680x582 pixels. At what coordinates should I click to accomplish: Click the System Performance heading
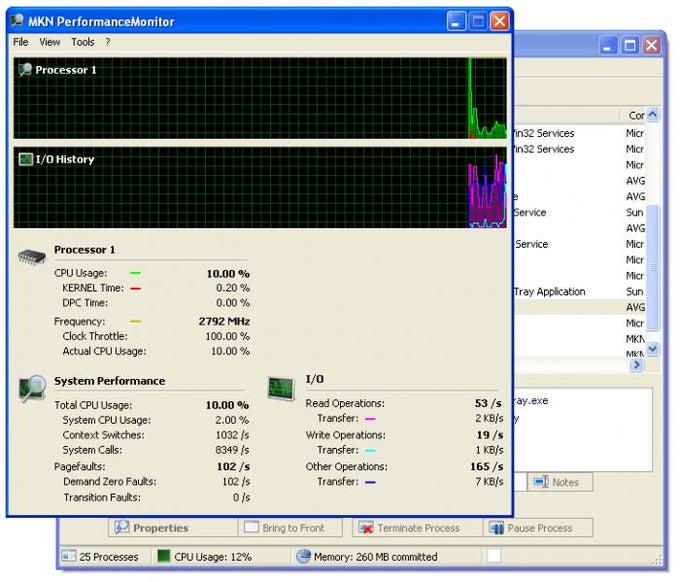coord(110,381)
